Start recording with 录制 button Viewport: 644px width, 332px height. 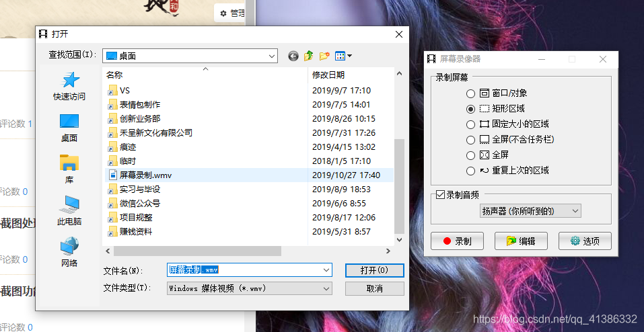(x=457, y=241)
